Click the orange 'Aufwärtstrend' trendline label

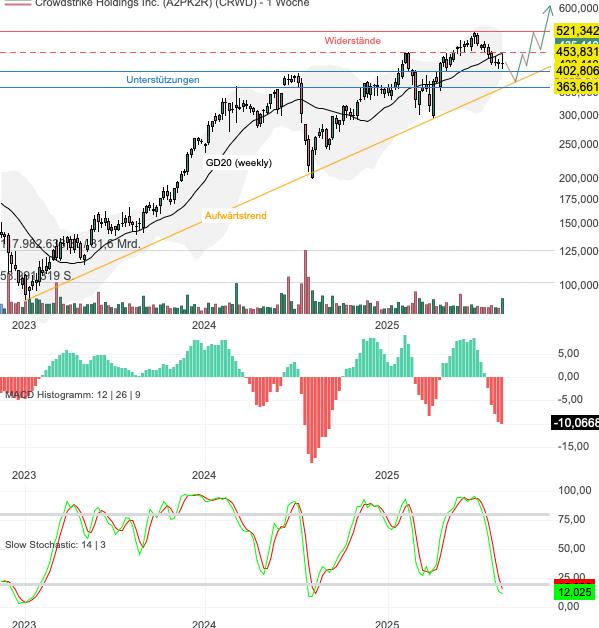click(x=235, y=215)
